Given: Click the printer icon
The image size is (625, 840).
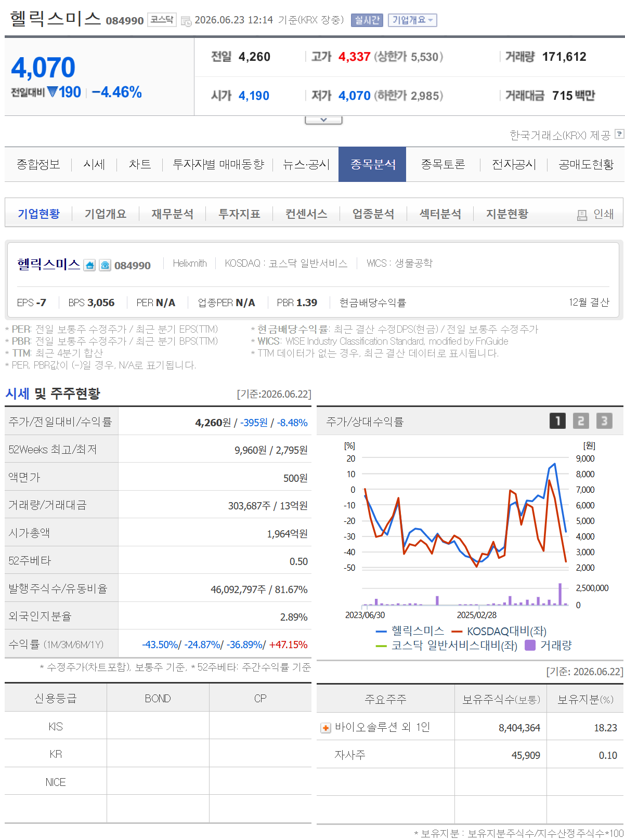Looking at the screenshot, I should pyautogui.click(x=582, y=215).
